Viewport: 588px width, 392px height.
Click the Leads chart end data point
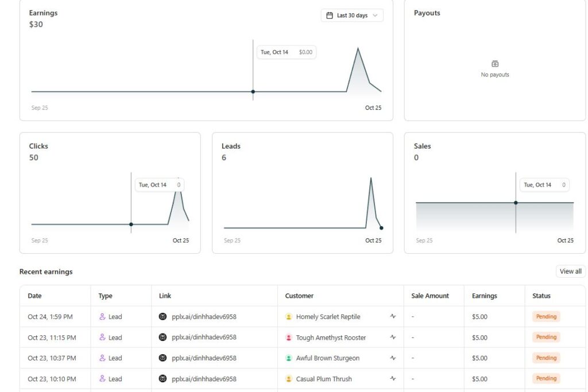381,228
